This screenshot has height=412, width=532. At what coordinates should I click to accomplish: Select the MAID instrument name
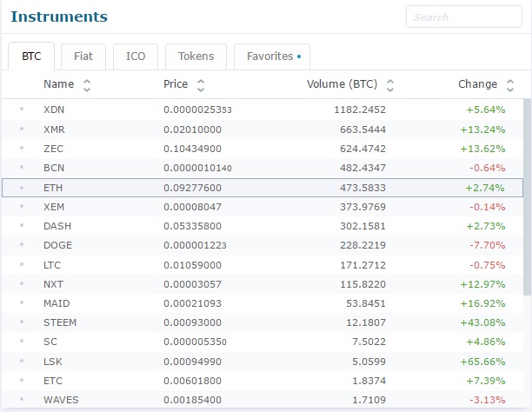(x=57, y=303)
